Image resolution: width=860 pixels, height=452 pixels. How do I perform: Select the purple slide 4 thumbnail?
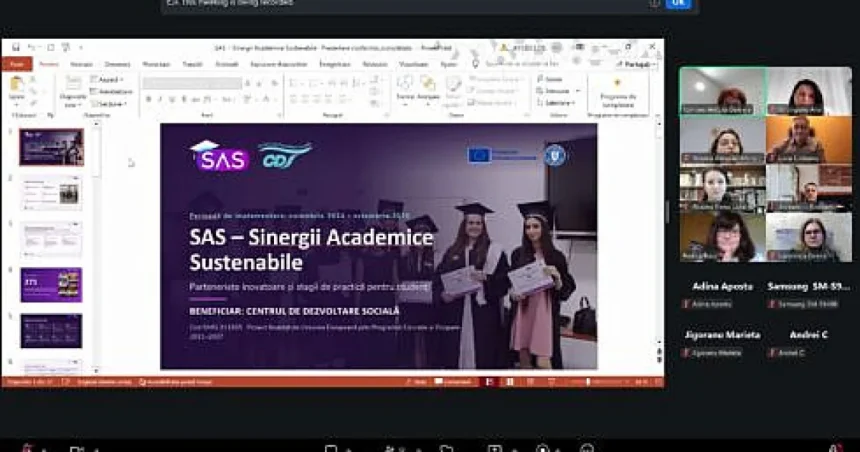tap(52, 285)
